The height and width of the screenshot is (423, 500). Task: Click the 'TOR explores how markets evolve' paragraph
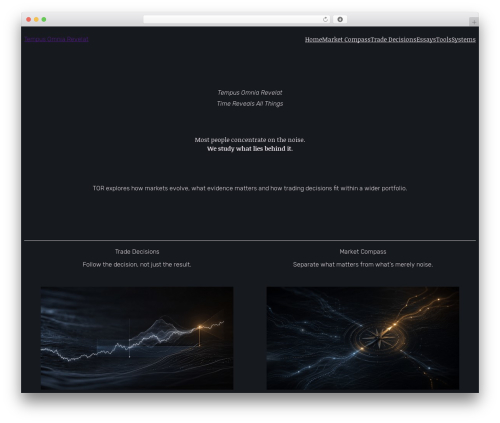[250, 188]
